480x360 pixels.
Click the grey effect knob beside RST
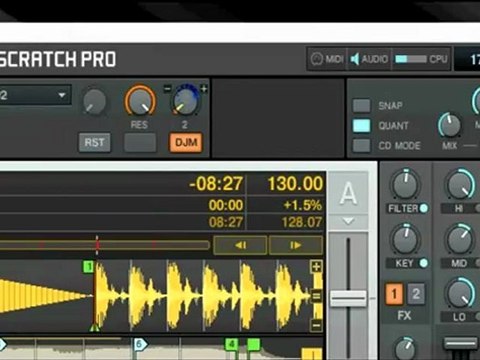(94, 102)
